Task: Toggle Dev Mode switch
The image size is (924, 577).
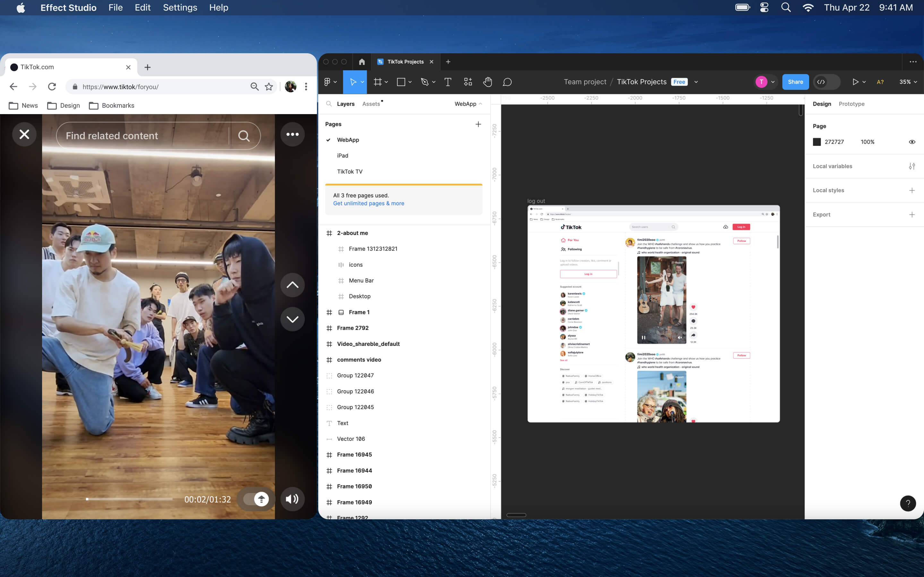Action: [x=826, y=82]
